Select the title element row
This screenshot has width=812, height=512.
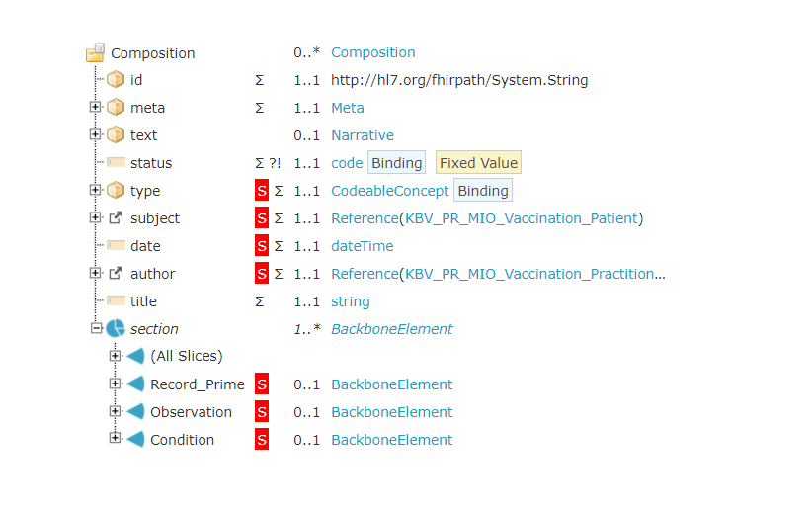click(x=143, y=301)
